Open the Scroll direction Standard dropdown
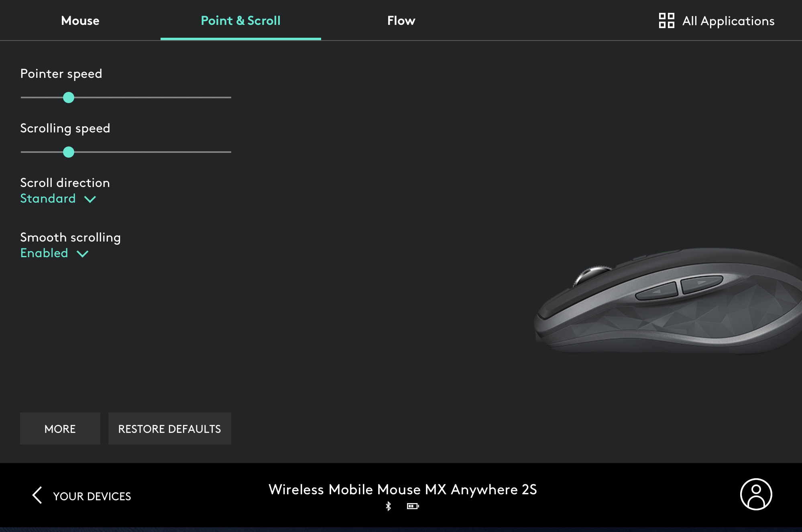 tap(48, 199)
